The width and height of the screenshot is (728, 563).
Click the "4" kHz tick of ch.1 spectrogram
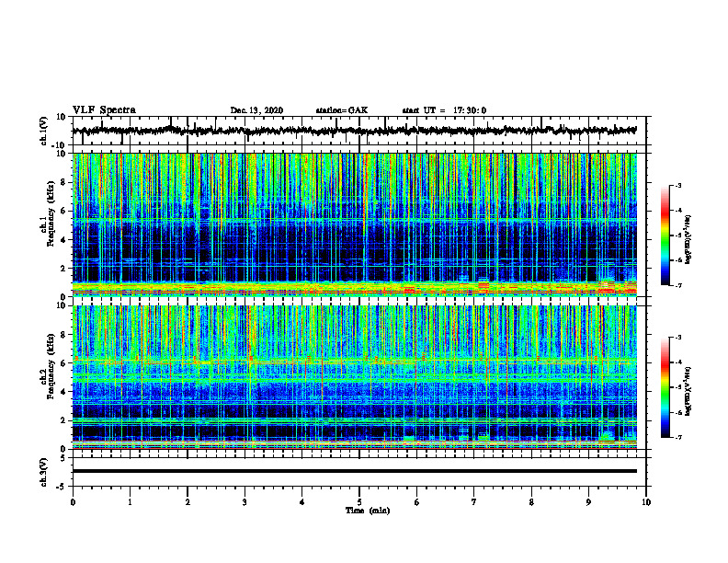64,240
